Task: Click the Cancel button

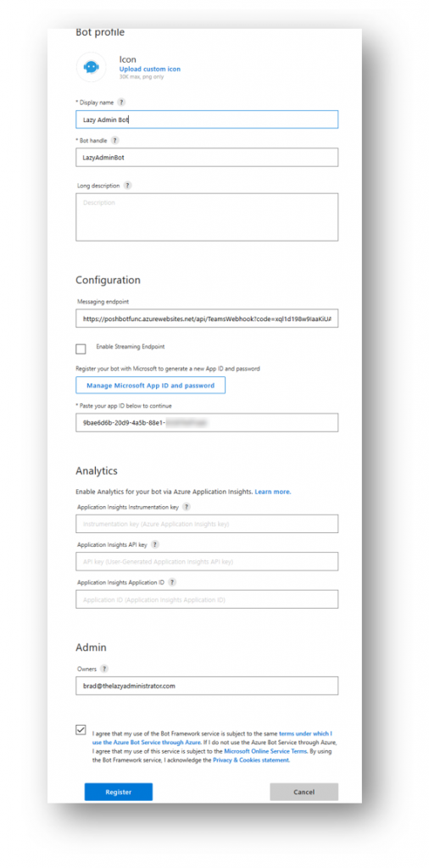Action: [304, 793]
